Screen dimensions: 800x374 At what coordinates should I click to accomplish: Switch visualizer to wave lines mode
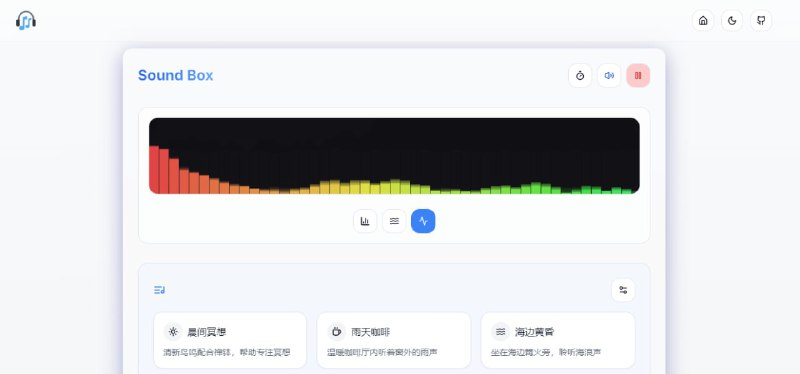coord(394,221)
